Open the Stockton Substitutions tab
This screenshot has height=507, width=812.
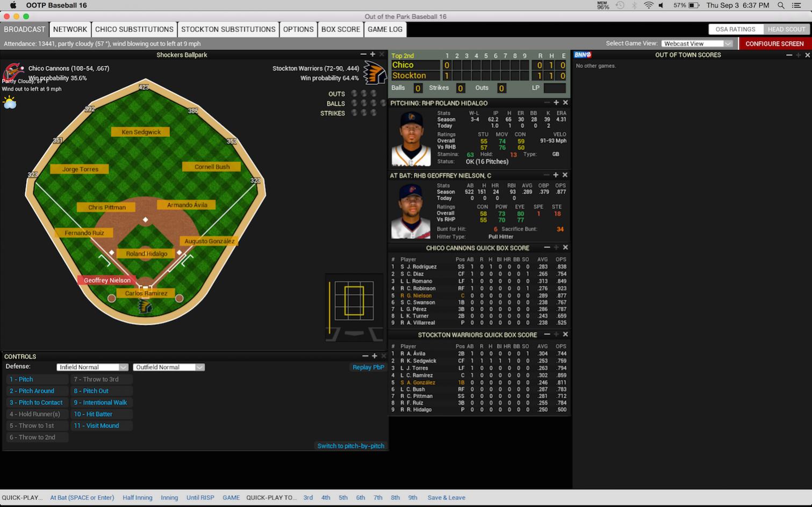(228, 30)
